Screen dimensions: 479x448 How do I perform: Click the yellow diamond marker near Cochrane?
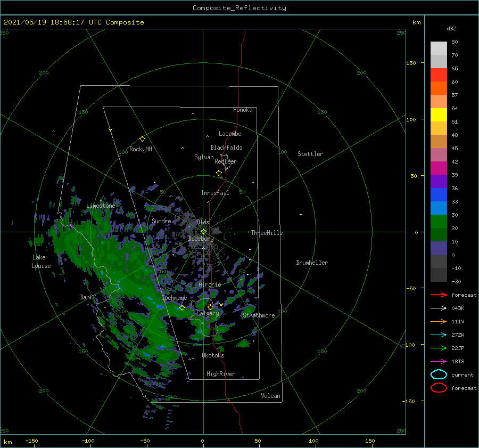[182, 308]
